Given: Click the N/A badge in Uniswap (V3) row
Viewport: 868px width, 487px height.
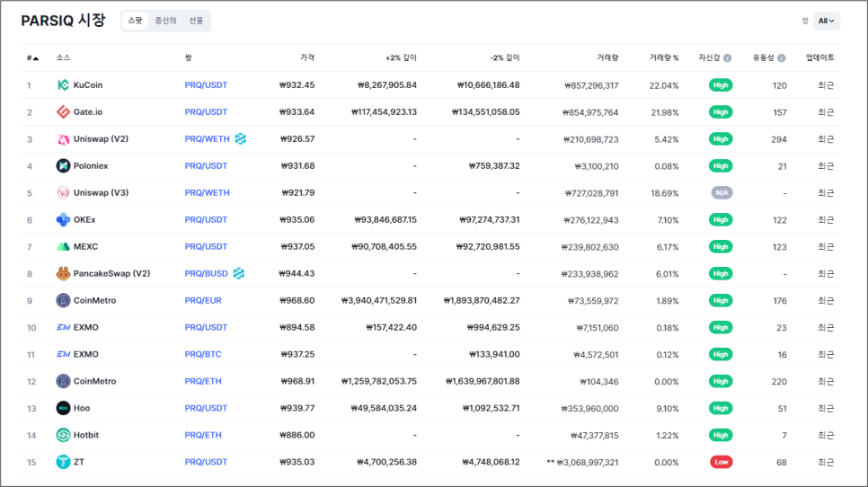Looking at the screenshot, I should coord(722,192).
